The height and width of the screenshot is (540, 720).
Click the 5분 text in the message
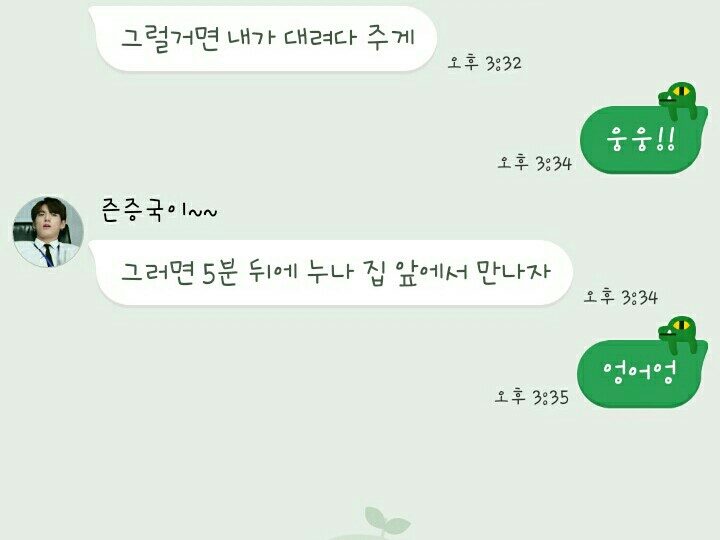coord(220,273)
